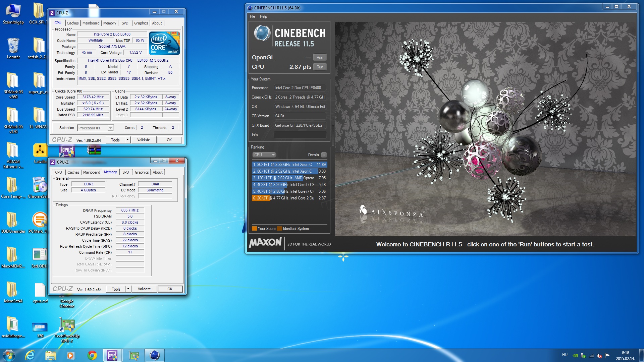Switch to Cinebench taskbar button
This screenshot has height=362, width=644.
(154, 355)
